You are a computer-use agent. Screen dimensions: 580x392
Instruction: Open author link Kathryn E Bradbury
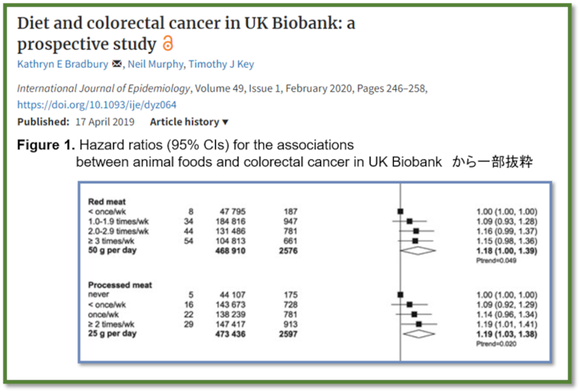[x=62, y=64]
